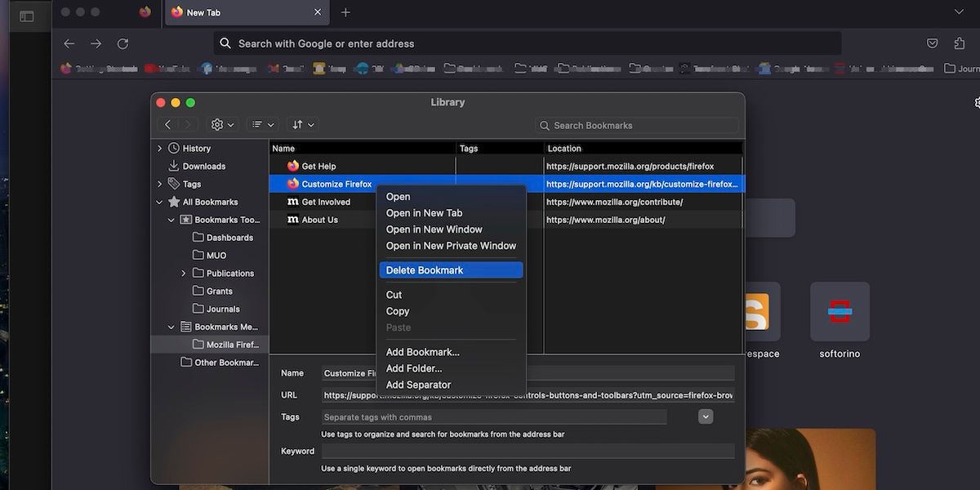Reload the current page
This screenshot has width=980, height=490.
[x=122, y=43]
